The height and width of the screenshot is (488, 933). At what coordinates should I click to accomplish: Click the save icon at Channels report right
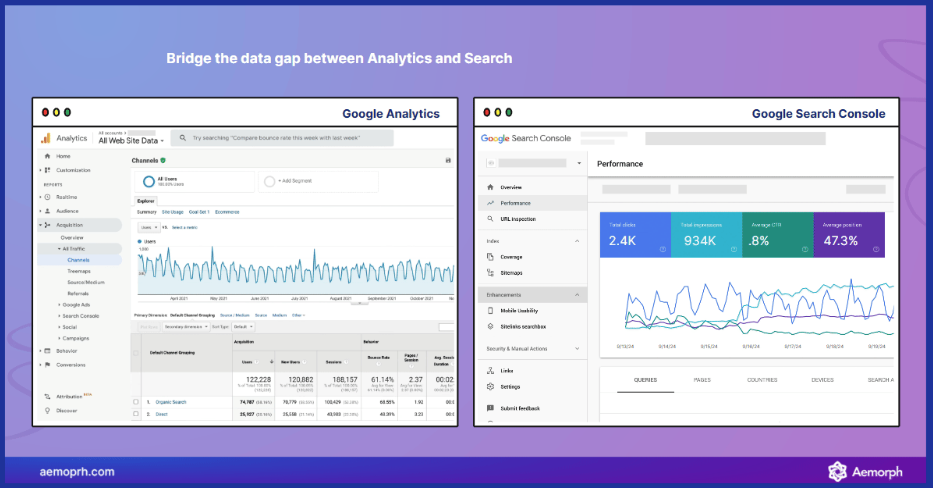point(448,160)
